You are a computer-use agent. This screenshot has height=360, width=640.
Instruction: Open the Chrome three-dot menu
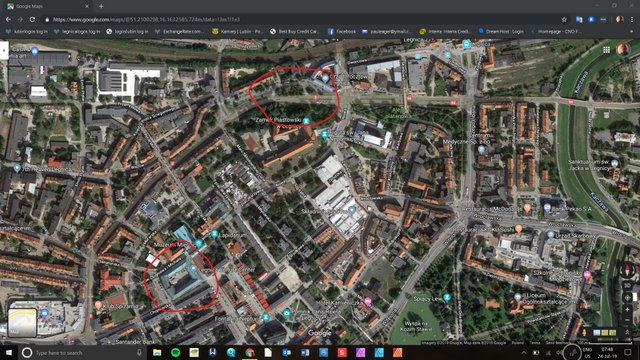pos(632,19)
